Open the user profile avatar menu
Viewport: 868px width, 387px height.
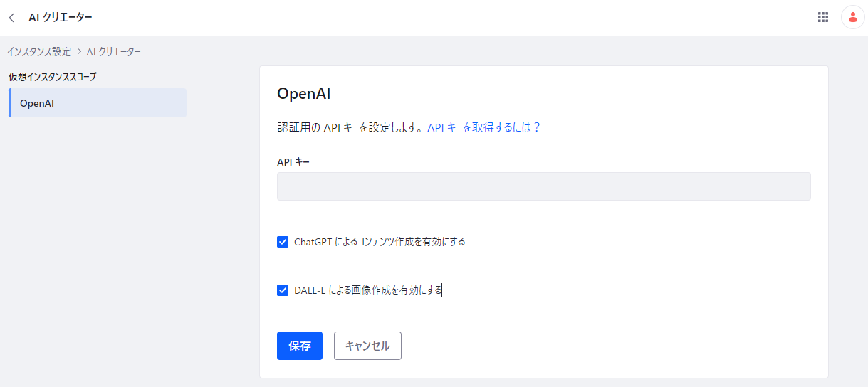853,18
